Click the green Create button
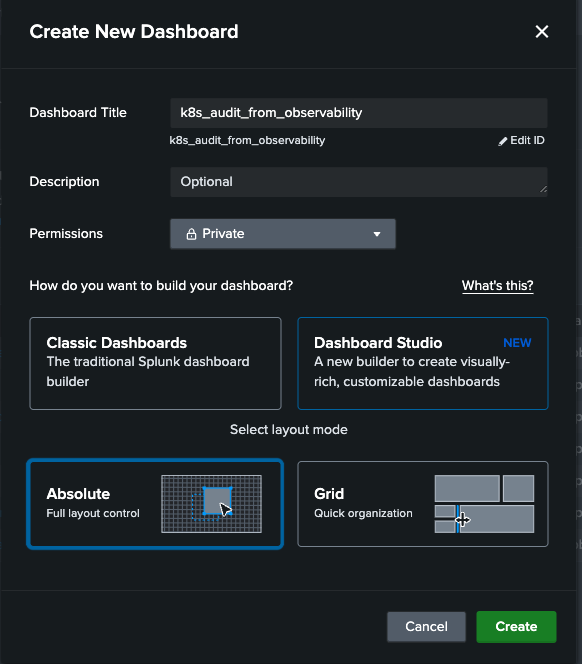This screenshot has width=582, height=664. [516, 626]
